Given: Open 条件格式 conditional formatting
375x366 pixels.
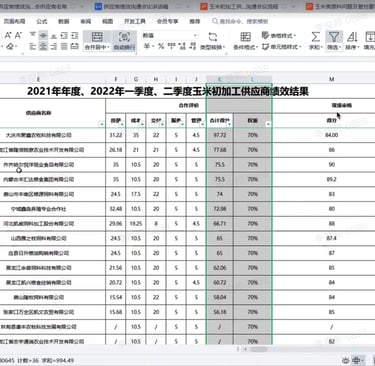Looking at the screenshot, I should coord(245,41).
